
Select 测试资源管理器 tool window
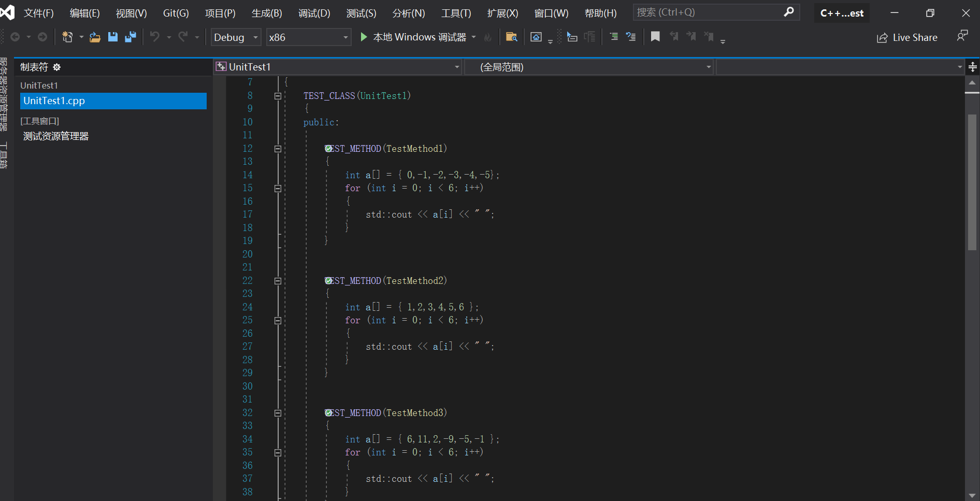(x=56, y=136)
